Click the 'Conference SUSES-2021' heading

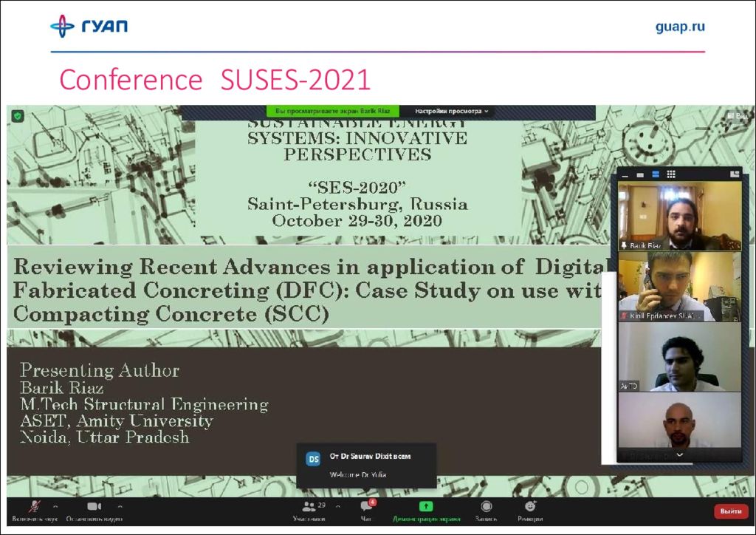(x=215, y=80)
